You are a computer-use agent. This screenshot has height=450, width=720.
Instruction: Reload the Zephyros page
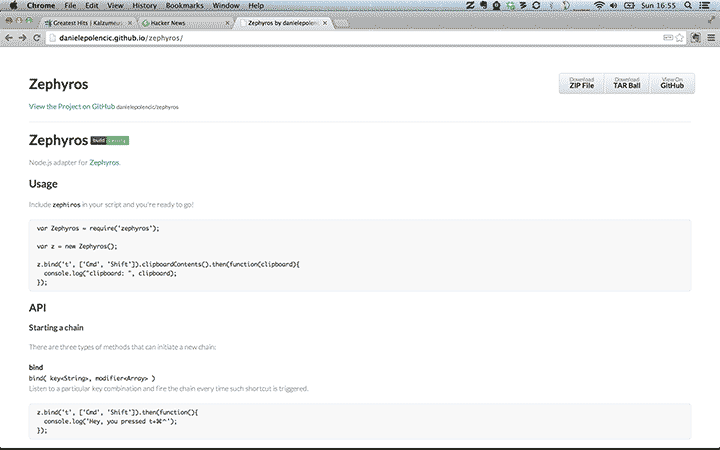click(x=37, y=38)
